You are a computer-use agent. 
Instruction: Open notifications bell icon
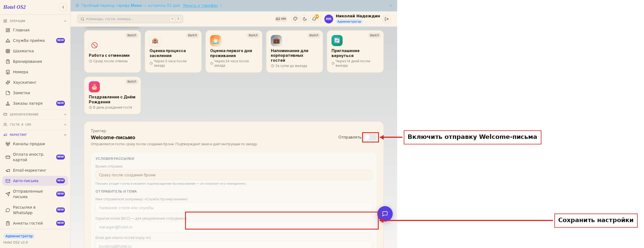click(314, 19)
